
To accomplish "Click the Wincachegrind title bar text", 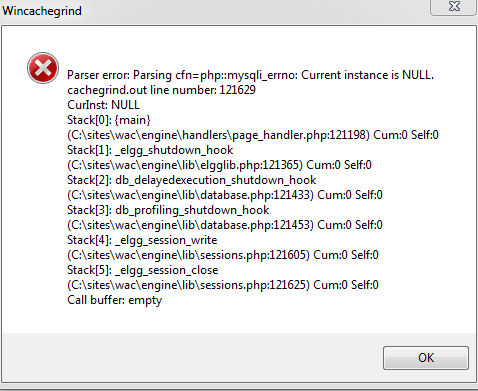I will click(42, 11).
